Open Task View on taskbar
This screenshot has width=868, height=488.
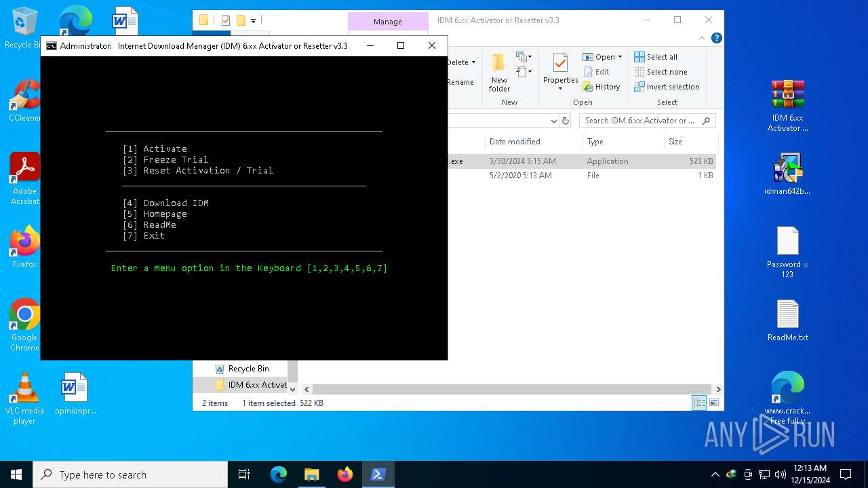click(x=244, y=474)
